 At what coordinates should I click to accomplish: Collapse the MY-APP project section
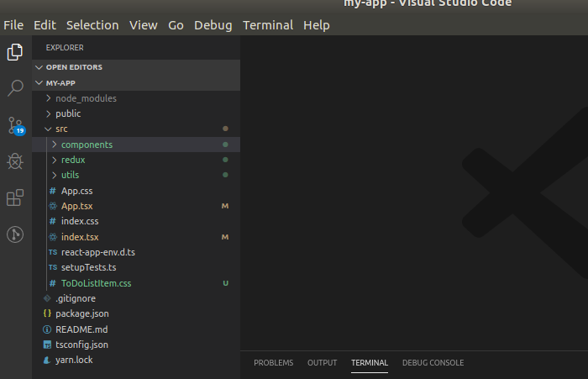pos(39,83)
